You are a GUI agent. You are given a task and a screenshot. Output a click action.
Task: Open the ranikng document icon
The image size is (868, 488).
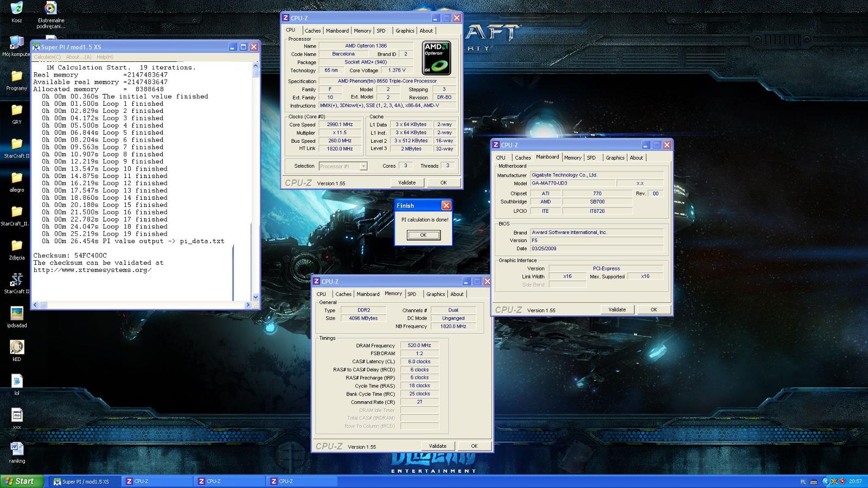pos(17,449)
